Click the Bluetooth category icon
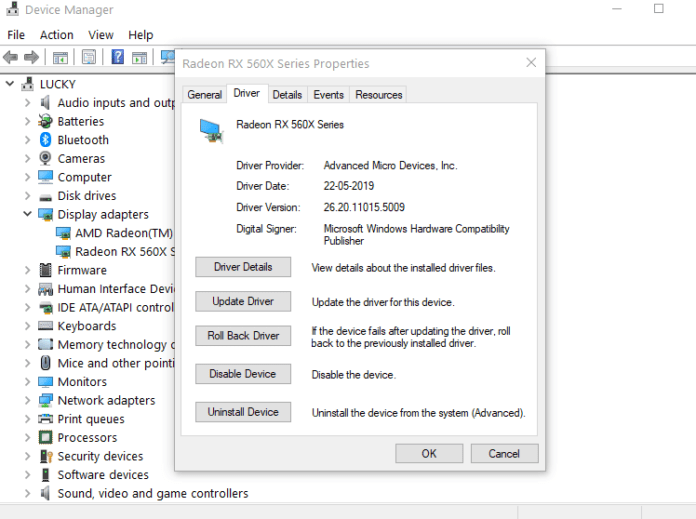The width and height of the screenshot is (696, 519). pyautogui.click(x=45, y=140)
